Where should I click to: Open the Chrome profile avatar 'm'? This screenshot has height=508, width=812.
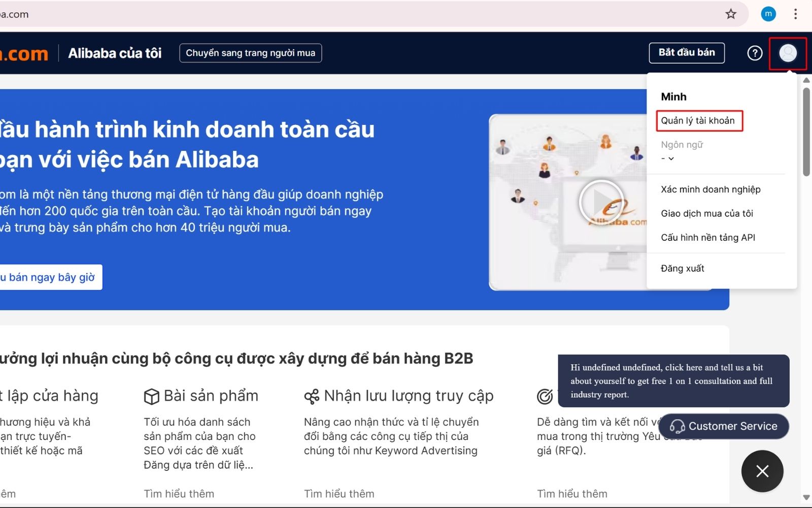coord(768,14)
